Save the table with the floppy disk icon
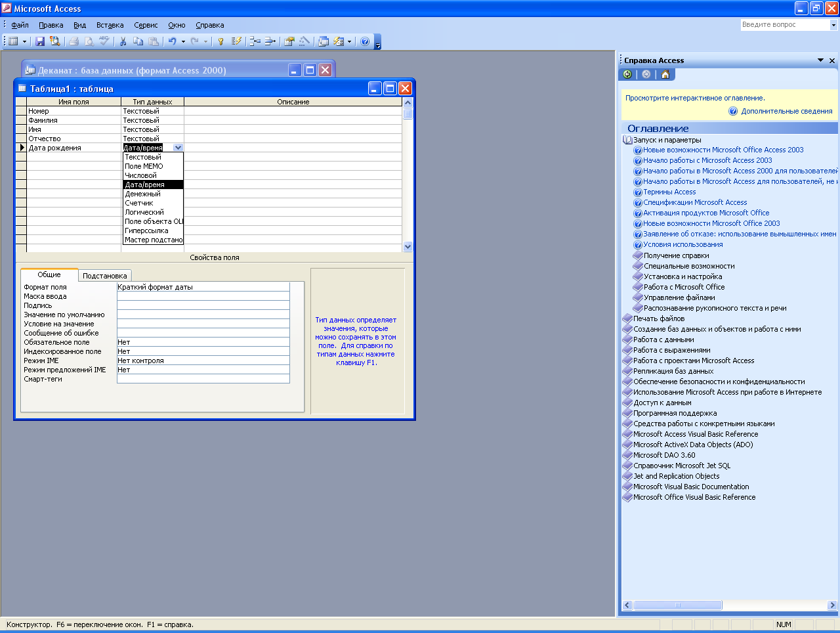This screenshot has height=633, width=840. [40, 41]
